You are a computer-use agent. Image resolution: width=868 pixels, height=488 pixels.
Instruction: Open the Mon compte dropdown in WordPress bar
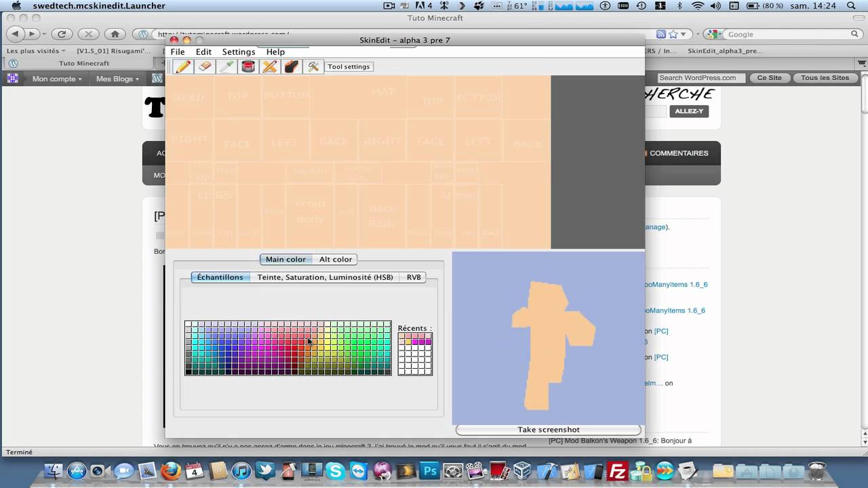coord(57,79)
